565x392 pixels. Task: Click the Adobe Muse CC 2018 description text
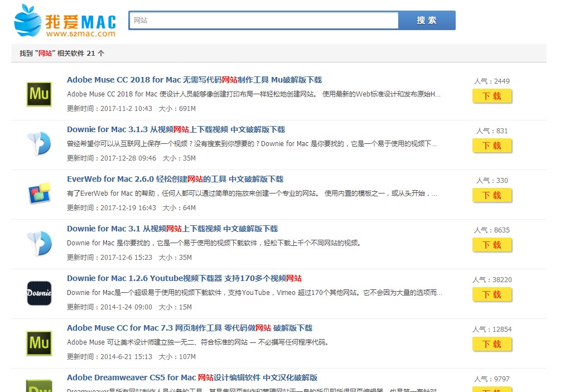coord(254,94)
